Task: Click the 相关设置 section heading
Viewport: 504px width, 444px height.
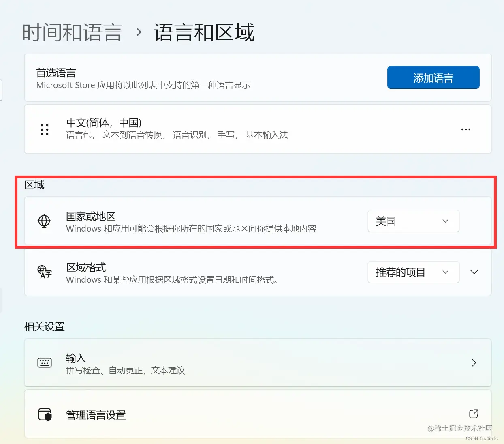Action: coord(44,326)
